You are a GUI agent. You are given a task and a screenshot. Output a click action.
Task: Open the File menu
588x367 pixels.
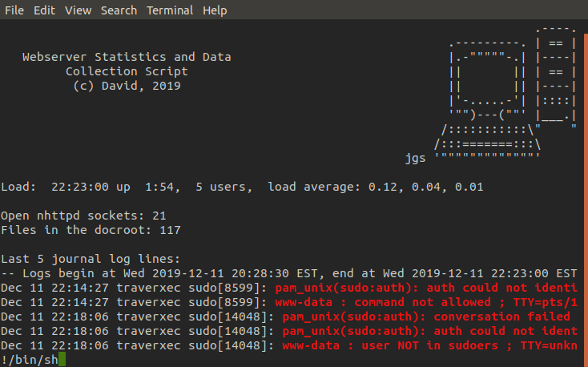14,10
